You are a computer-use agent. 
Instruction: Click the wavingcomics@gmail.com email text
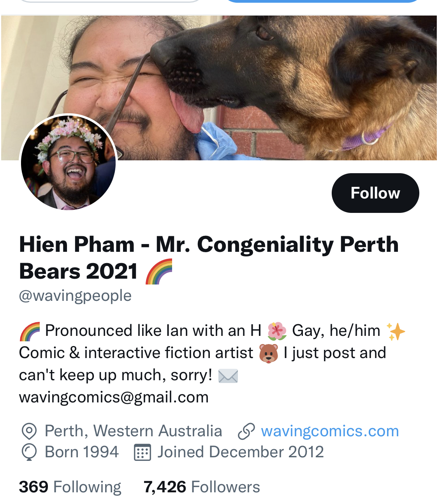click(x=114, y=397)
